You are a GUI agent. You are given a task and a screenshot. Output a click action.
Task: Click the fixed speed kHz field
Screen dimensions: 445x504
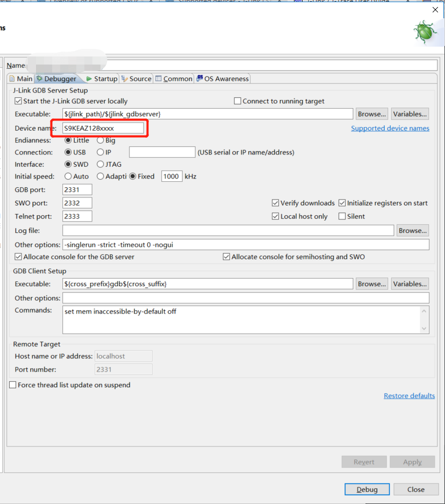172,176
